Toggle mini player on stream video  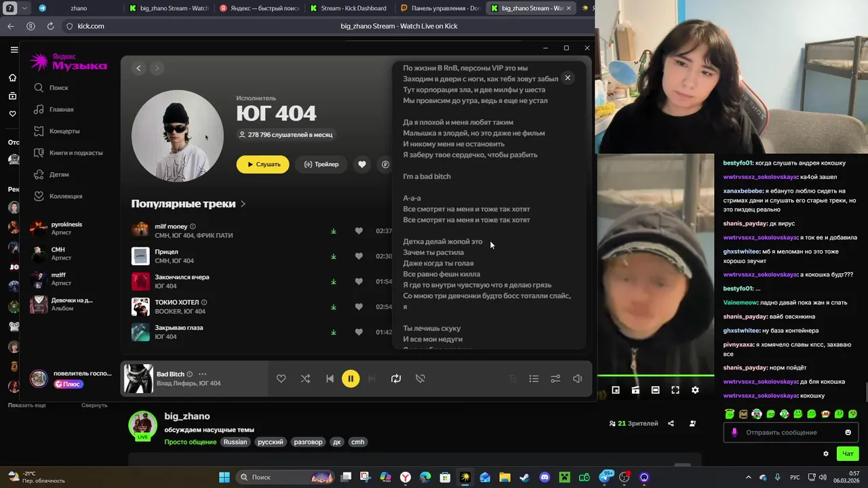pos(616,390)
